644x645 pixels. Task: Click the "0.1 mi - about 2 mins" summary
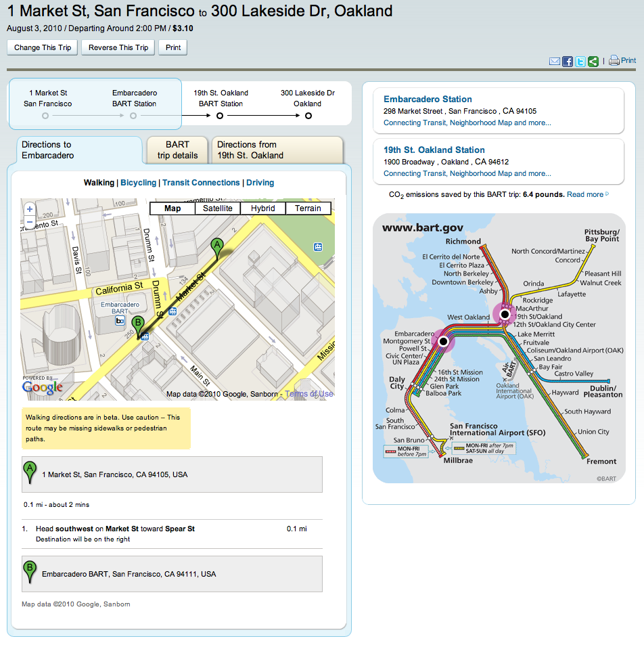pos(56,505)
